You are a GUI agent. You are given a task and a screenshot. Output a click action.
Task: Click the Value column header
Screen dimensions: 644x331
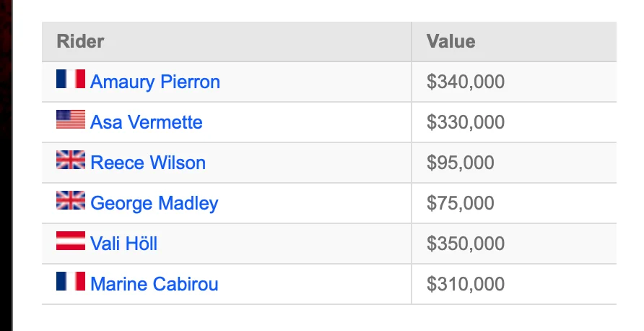coord(514,41)
